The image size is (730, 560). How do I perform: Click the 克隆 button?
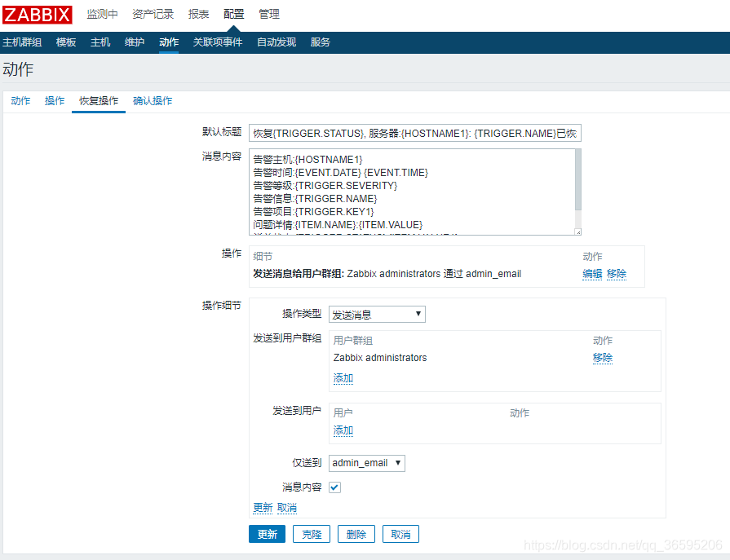coord(312,534)
